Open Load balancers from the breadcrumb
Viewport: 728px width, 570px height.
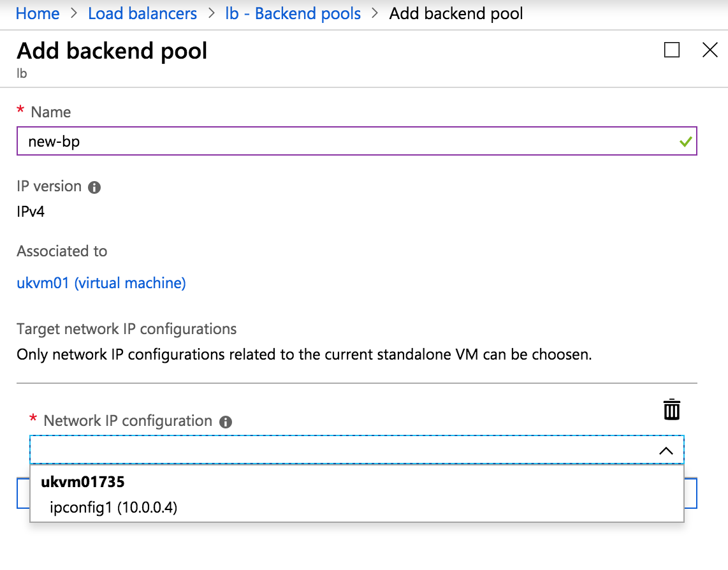[142, 13]
